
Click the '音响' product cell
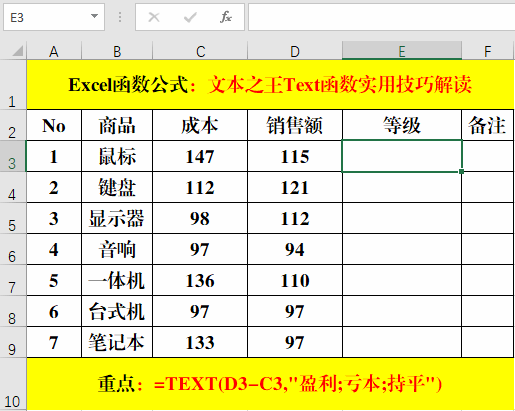point(117,249)
